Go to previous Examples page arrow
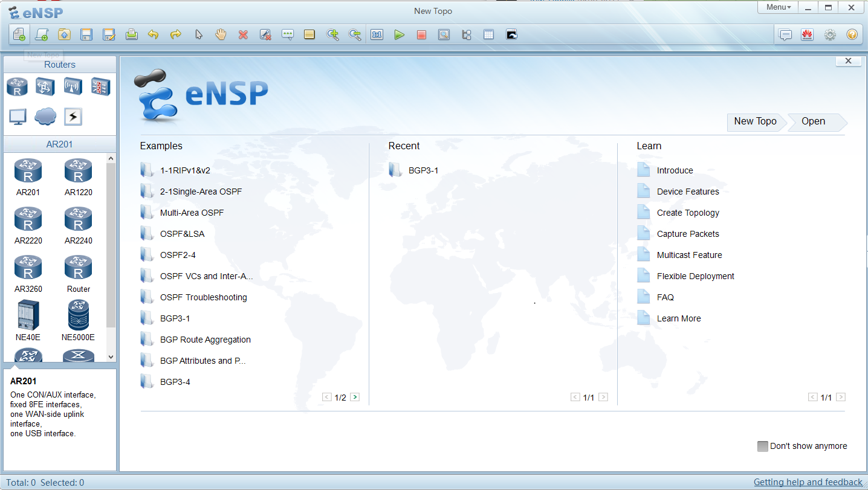The width and height of the screenshot is (868, 490). coord(327,397)
